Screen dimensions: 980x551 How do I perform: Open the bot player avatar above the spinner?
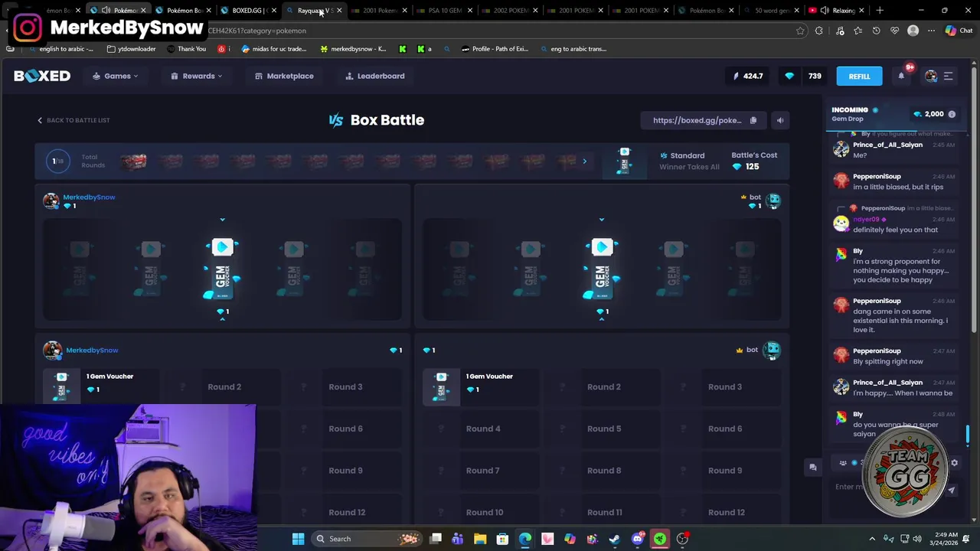(x=773, y=201)
